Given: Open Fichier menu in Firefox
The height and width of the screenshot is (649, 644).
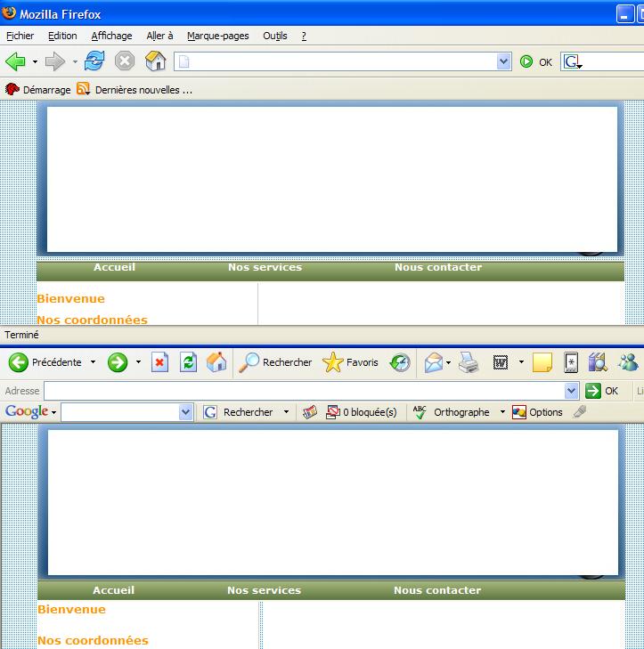Looking at the screenshot, I should (x=20, y=36).
